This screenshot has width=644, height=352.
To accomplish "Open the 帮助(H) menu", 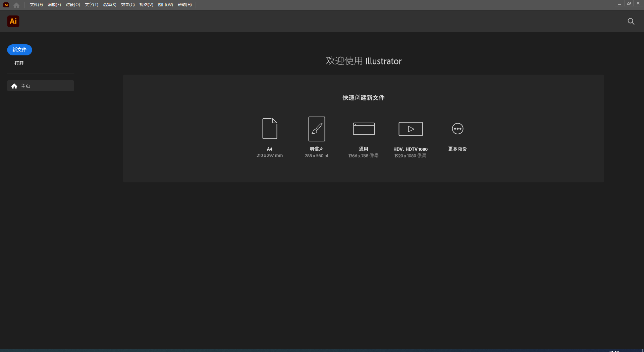I will pos(184,5).
